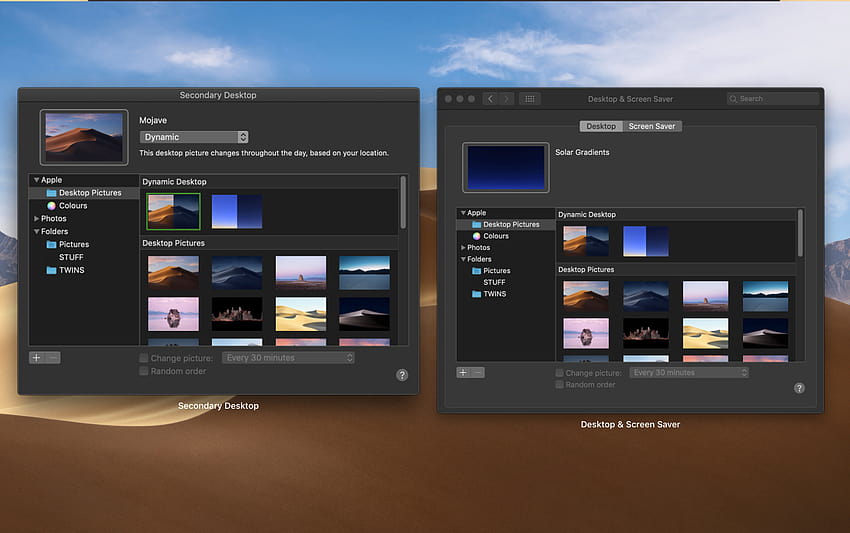Open Every 30 minutes dropdown in Secondary Desktop

click(288, 358)
